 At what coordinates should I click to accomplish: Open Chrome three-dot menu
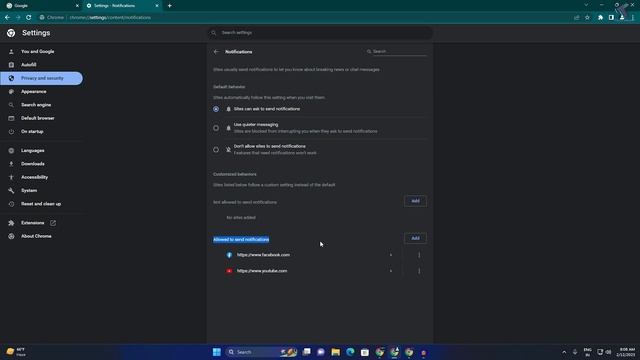coord(633,18)
